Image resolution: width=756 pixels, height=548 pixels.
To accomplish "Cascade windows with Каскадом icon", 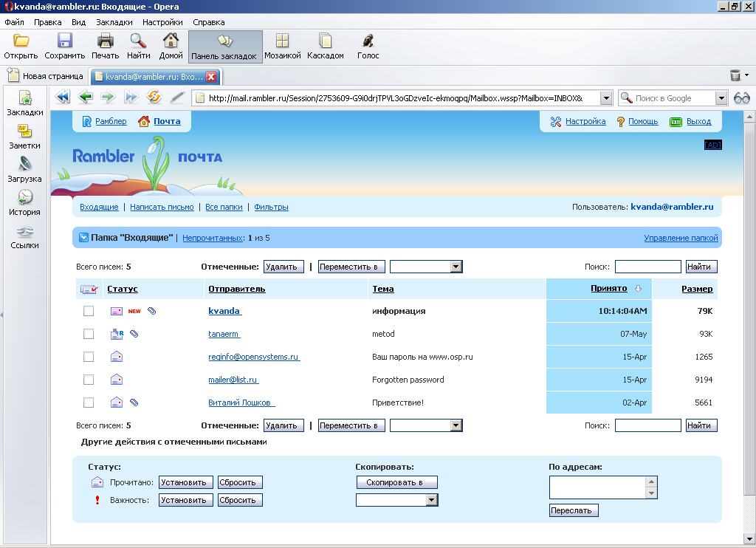I will pyautogui.click(x=326, y=41).
